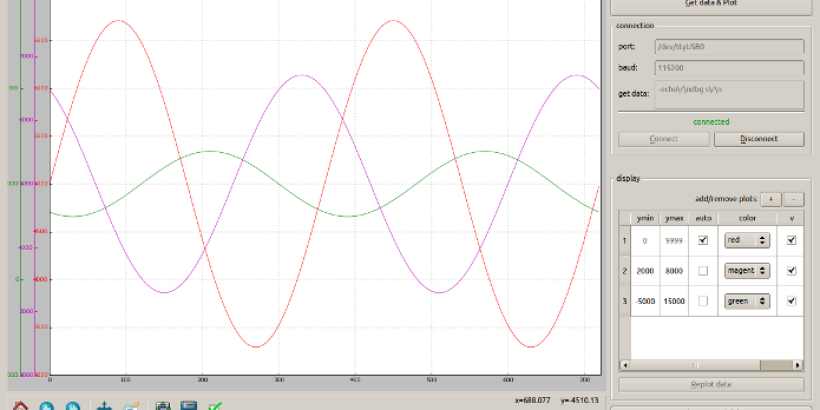Enable auto scaling for plot row 2
Screen dimensions: 820x410
(703, 270)
